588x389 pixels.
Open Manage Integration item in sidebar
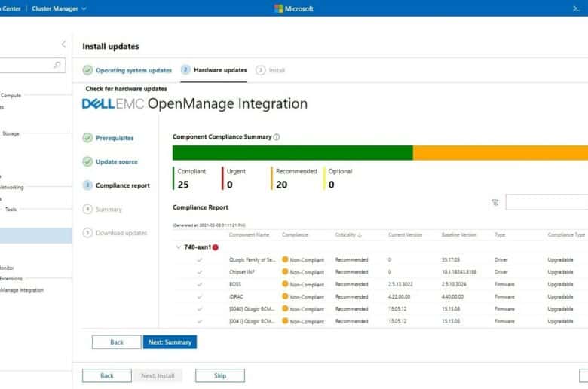[x=22, y=290]
